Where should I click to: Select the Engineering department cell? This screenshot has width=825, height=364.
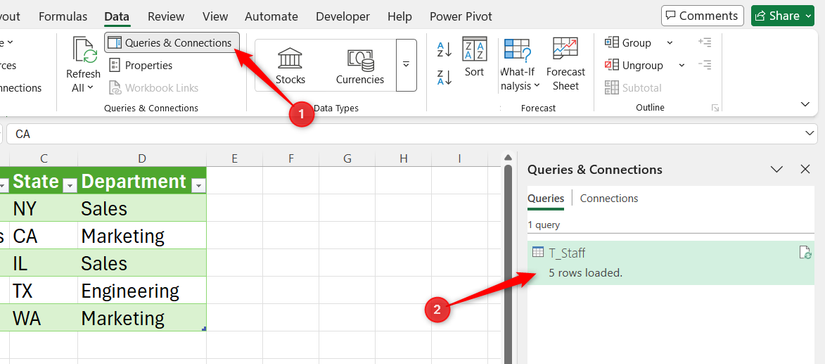tap(142, 290)
